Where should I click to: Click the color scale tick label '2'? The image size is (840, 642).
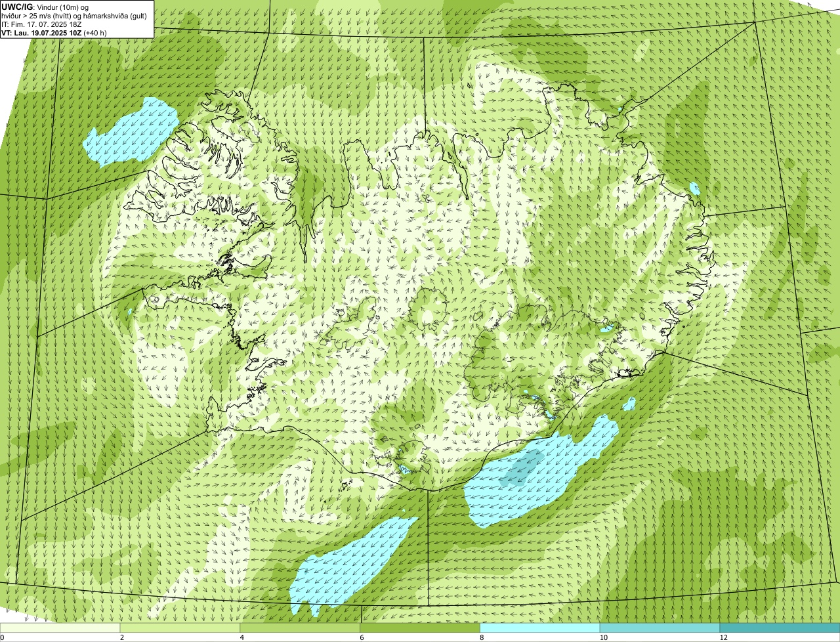(121, 637)
